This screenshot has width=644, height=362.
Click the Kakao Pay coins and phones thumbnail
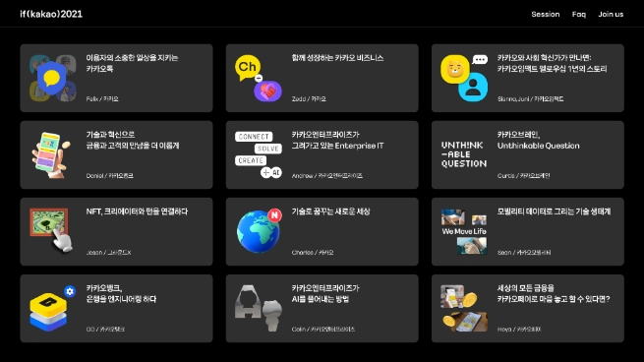pos(464,308)
